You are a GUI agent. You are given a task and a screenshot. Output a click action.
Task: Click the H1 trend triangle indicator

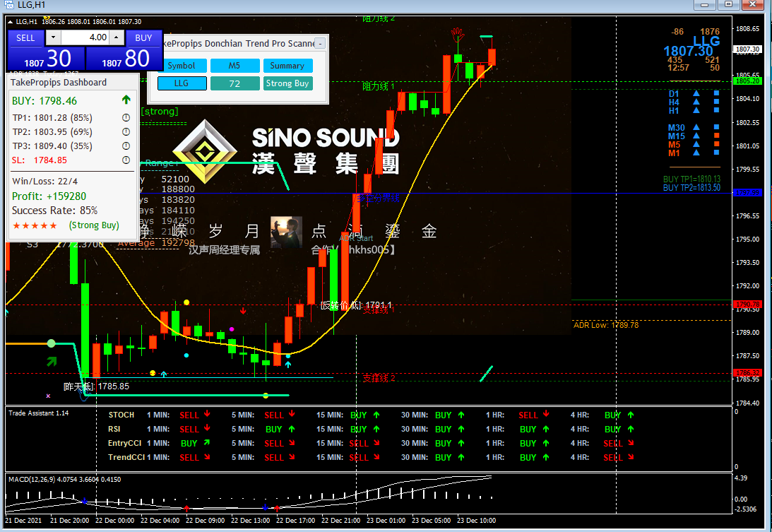pos(696,110)
